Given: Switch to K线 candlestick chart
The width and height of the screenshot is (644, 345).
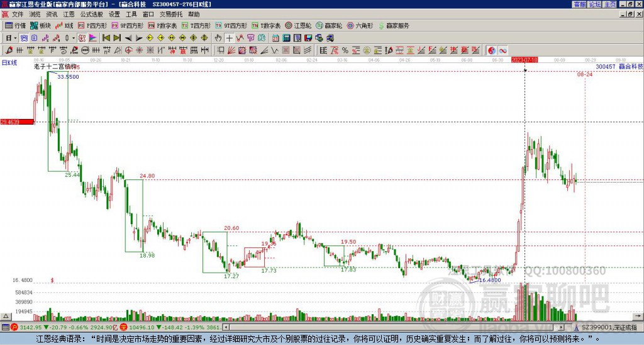Looking at the screenshot, I should (x=64, y=25).
